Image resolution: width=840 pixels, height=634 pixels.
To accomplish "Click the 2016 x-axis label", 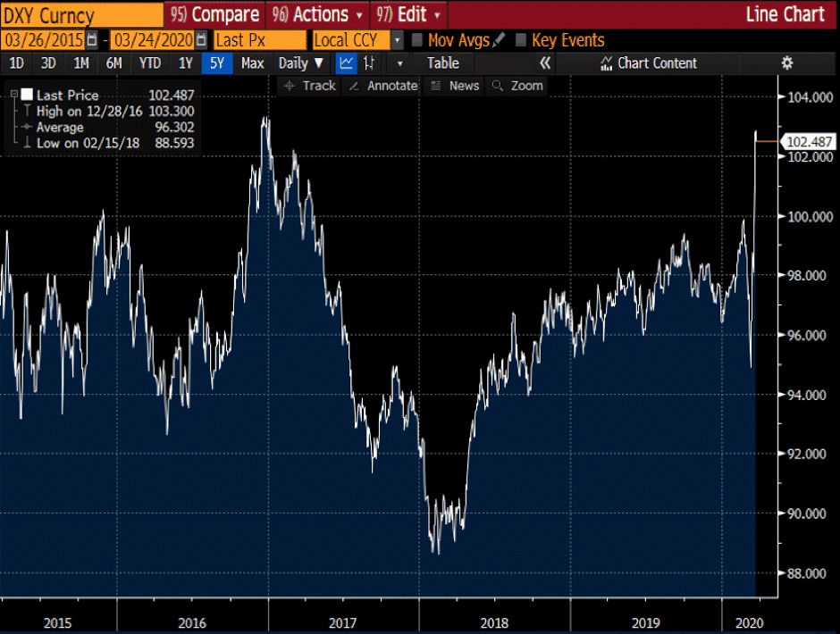I will tap(192, 622).
